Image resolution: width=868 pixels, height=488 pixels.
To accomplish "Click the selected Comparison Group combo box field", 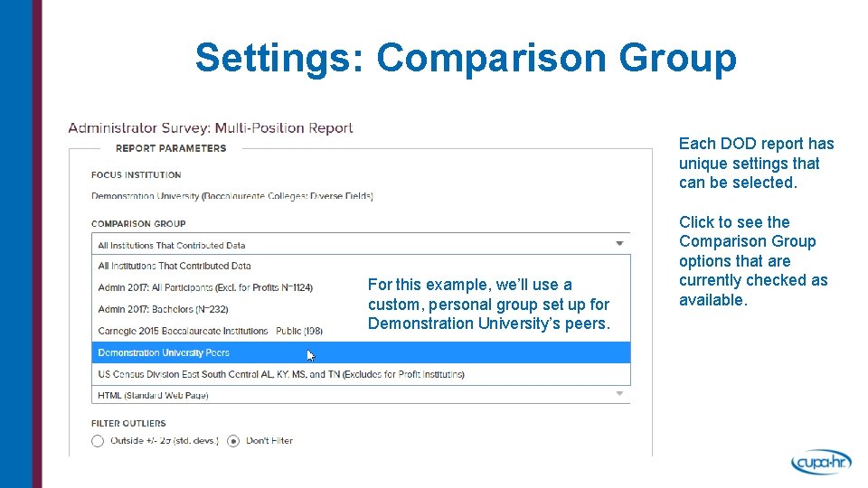I will pyautogui.click(x=353, y=245).
